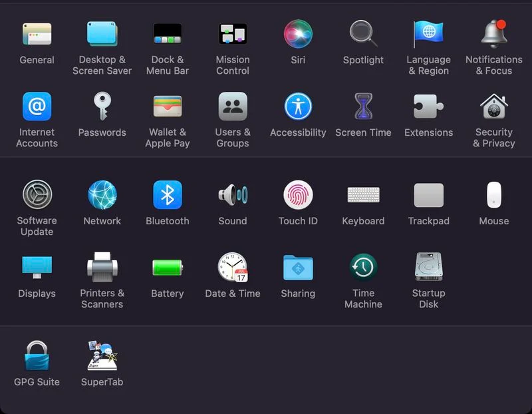Open Users & Groups pane
Viewport: 532px width, 414px height.
coord(233,106)
